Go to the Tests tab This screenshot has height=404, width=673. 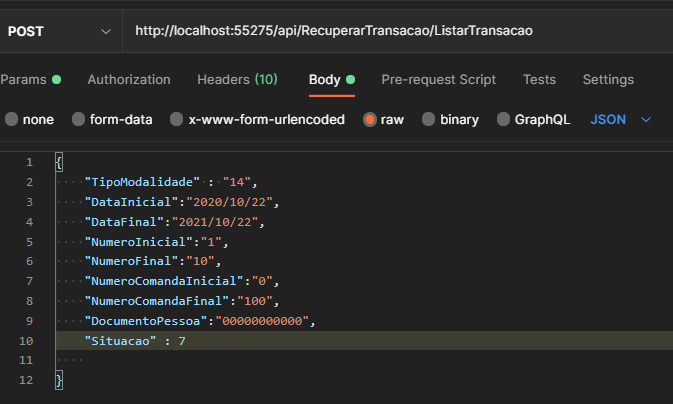[539, 79]
